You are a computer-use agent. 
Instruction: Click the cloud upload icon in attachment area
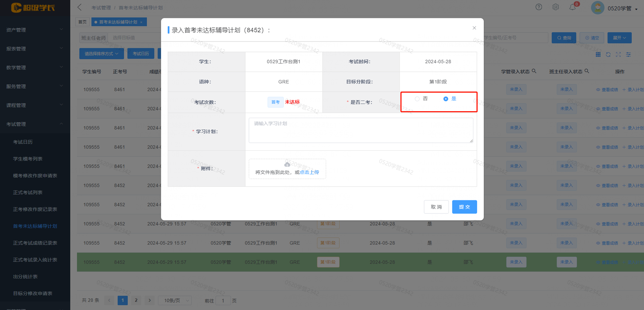point(287,165)
